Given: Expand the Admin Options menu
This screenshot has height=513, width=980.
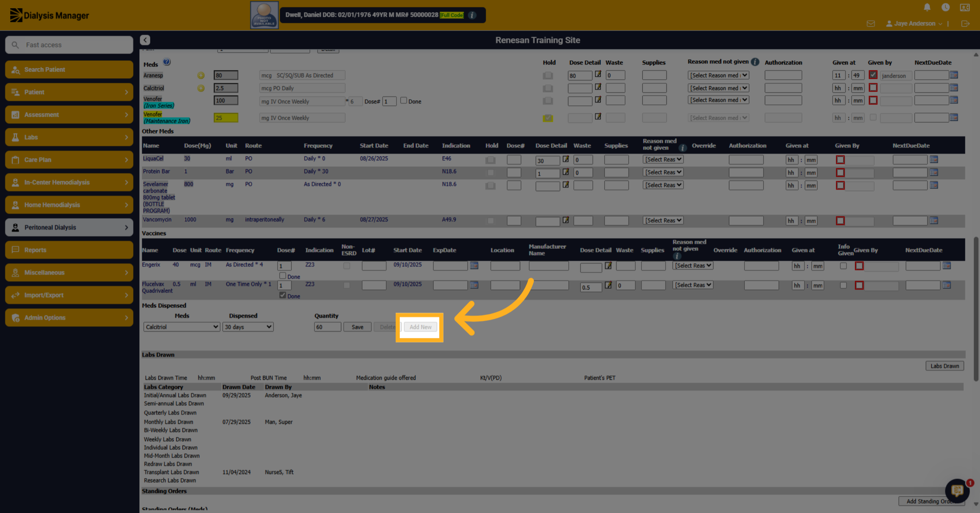Looking at the screenshot, I should (69, 318).
